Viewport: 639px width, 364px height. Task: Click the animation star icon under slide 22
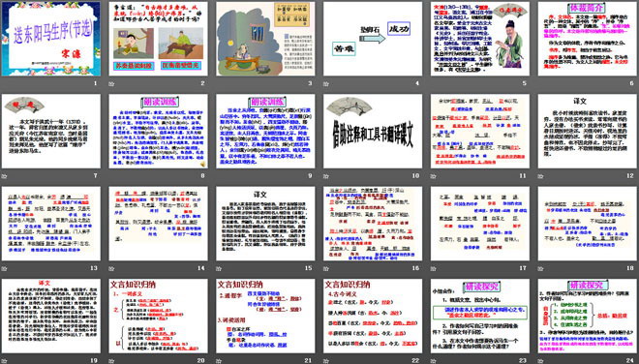(x=326, y=360)
